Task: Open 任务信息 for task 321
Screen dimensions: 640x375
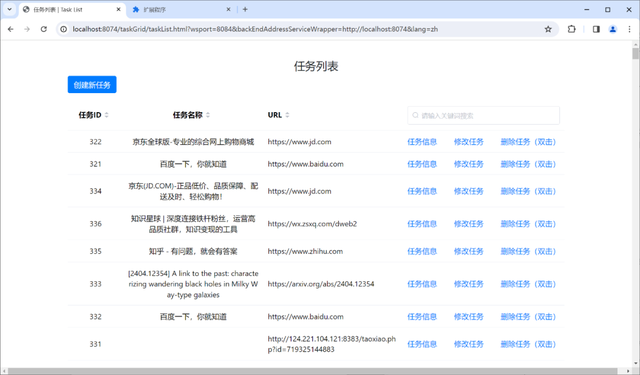Action: 422,164
